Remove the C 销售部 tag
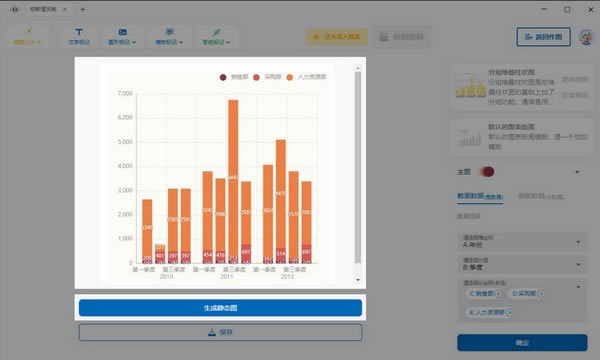The width and height of the screenshot is (600, 360). (x=498, y=294)
